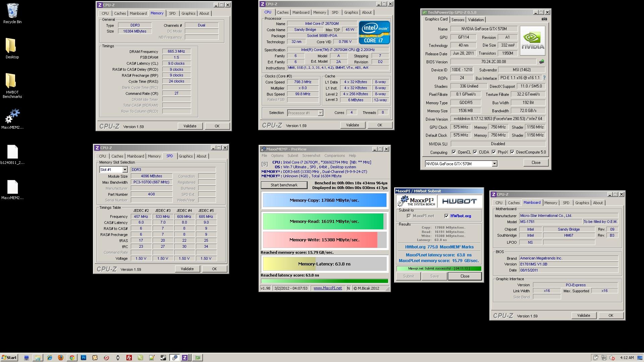Click the Memory-Read result bar
The height and width of the screenshot is (362, 644).
pyautogui.click(x=324, y=222)
